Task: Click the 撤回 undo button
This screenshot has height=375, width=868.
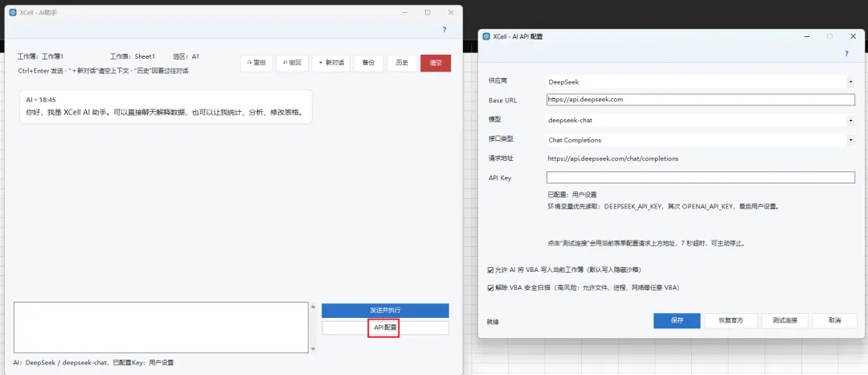Action: 292,63
